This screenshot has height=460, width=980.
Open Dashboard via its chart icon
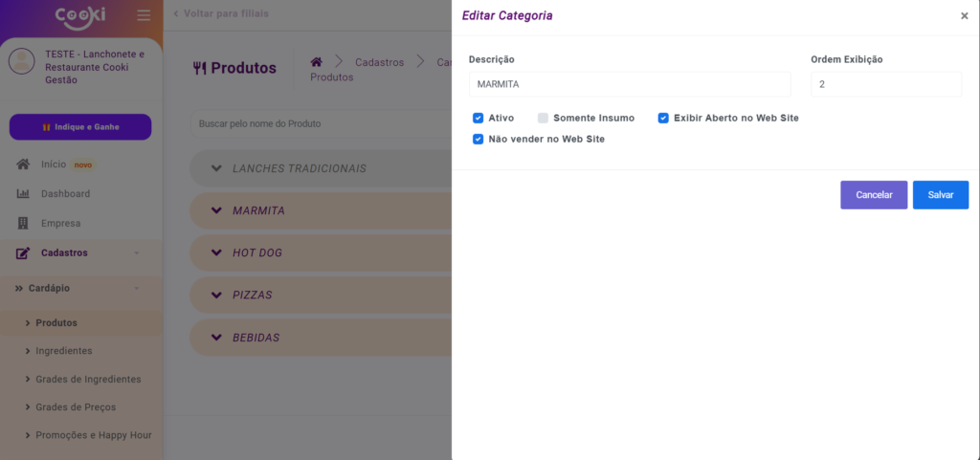tap(24, 194)
